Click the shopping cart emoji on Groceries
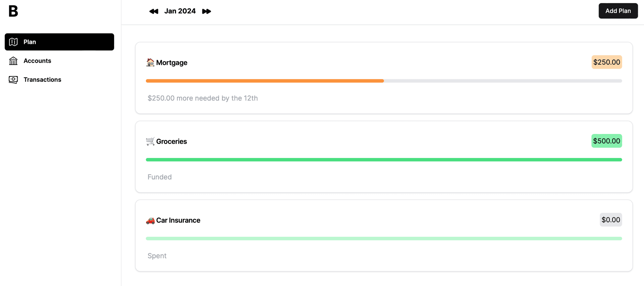Screen dimensions: 644x286 point(150,141)
